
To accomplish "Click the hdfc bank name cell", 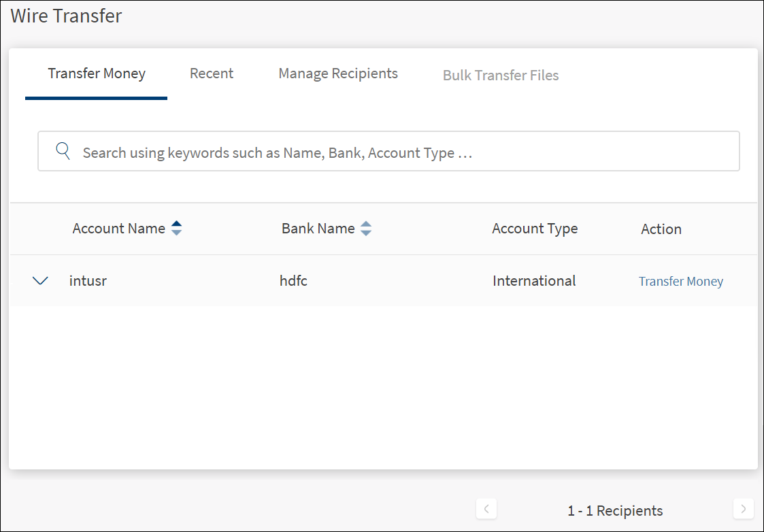I will click(294, 280).
